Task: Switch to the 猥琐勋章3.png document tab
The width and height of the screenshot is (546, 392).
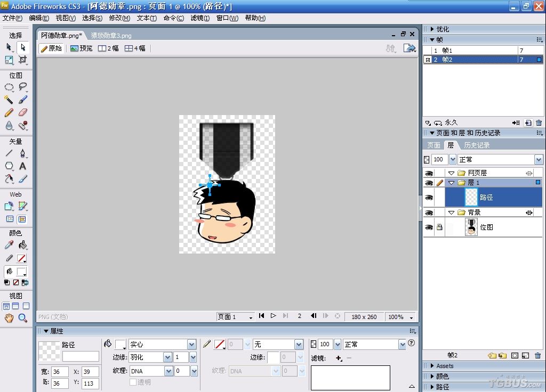Action: pos(111,36)
